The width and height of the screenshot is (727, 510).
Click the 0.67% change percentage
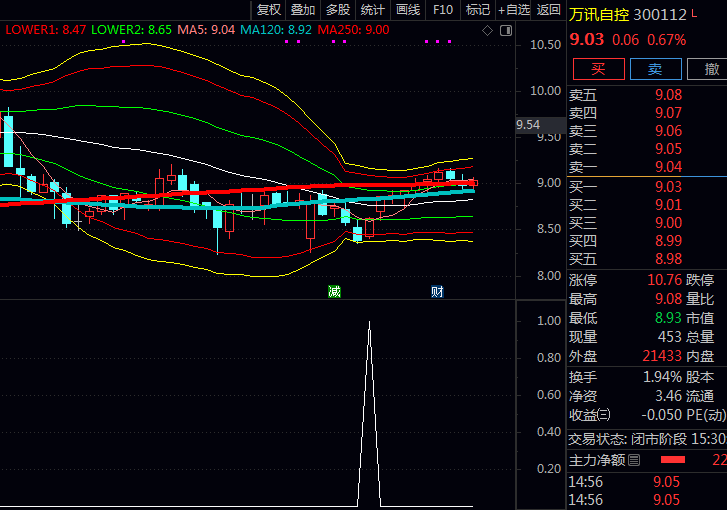[x=667, y=40]
